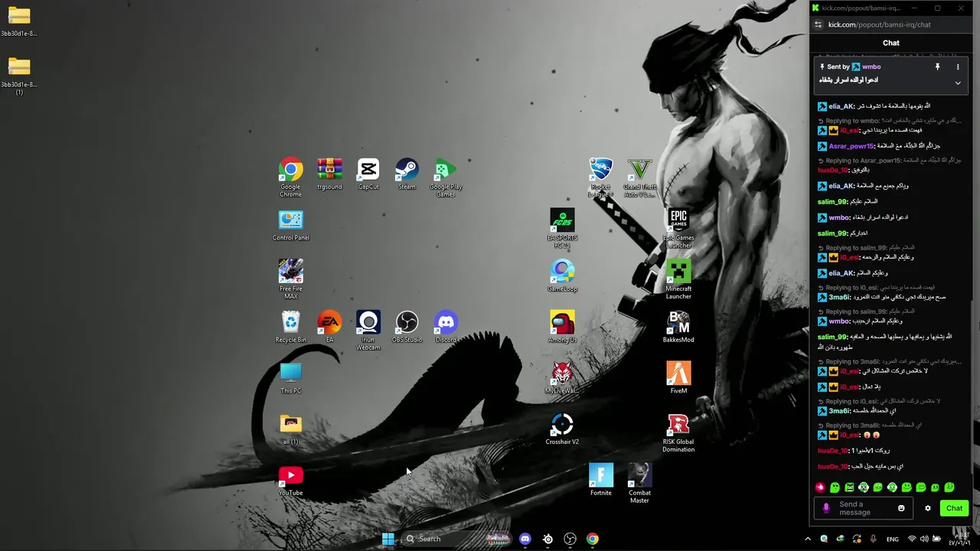
Task: Insert the angry square green Kick emote
Action: [849, 487]
